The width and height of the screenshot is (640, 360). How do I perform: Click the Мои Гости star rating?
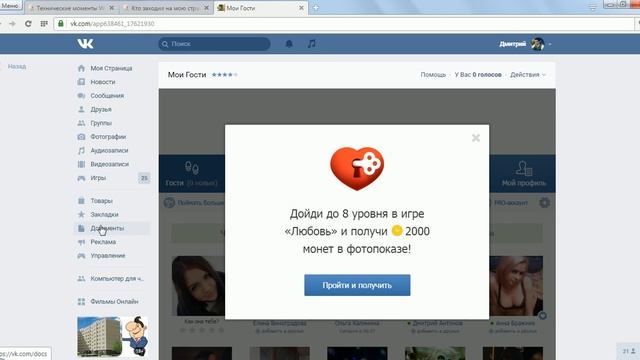(x=224, y=75)
